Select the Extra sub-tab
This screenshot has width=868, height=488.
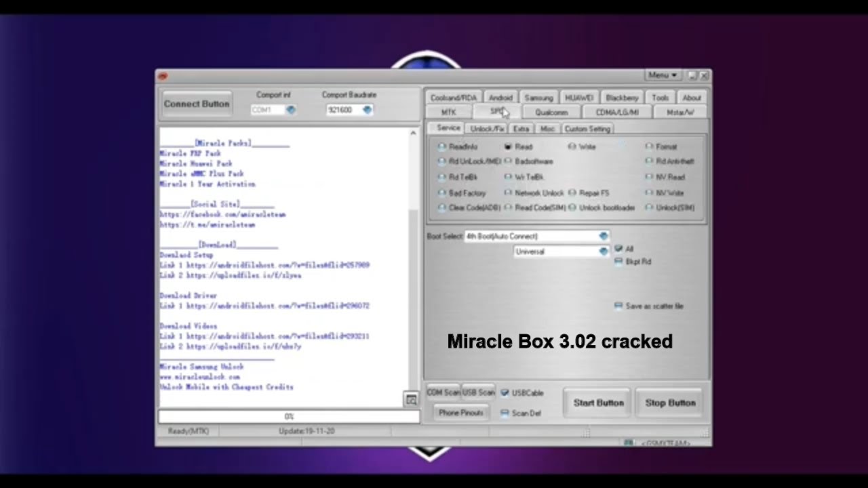[x=521, y=129]
